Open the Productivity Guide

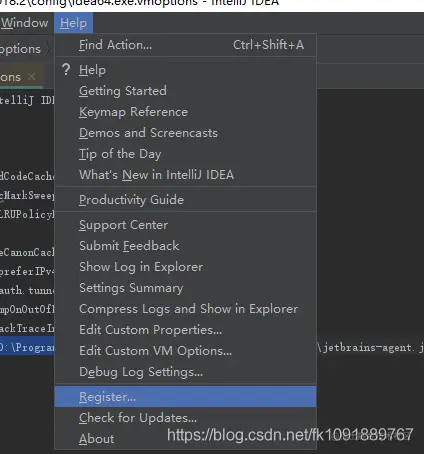pos(185,200)
